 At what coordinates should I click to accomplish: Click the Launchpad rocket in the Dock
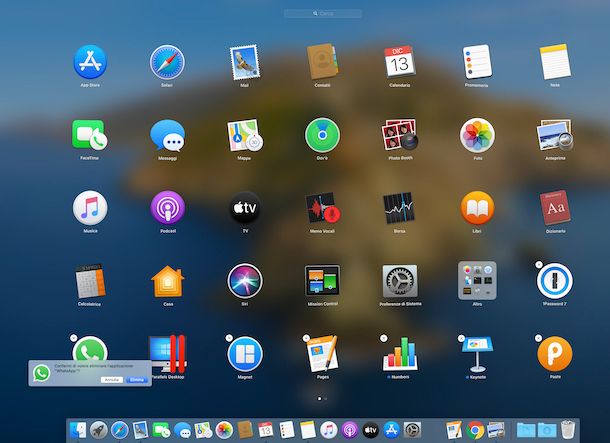(99, 430)
